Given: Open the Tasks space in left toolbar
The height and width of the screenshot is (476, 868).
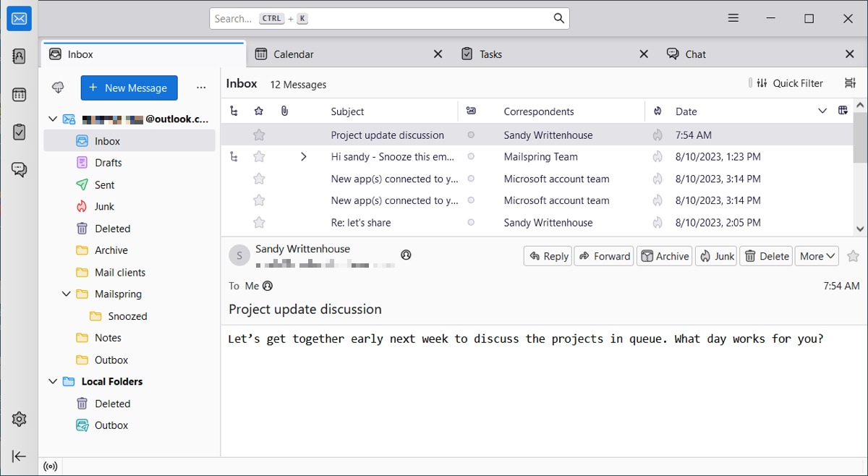Looking at the screenshot, I should coord(19,132).
